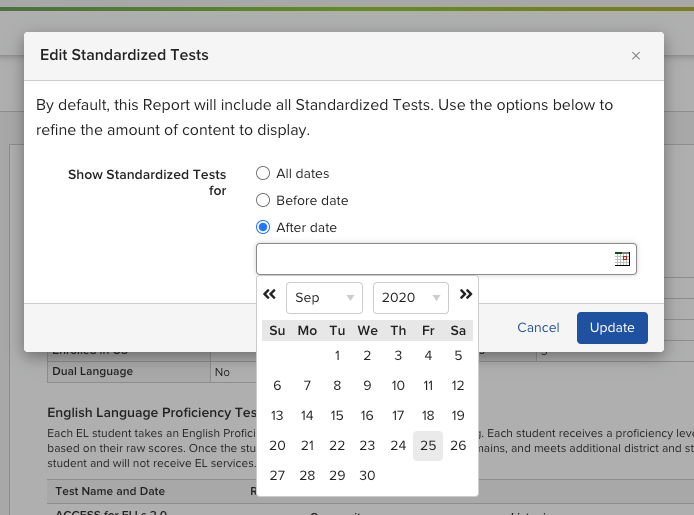Select the After date radio option
This screenshot has height=515, width=694.
[x=263, y=227]
